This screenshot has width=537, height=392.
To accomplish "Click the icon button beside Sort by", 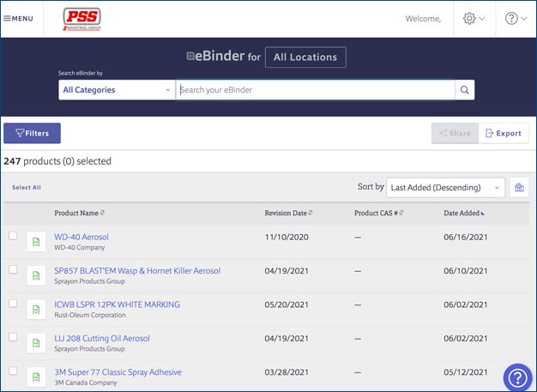I will pyautogui.click(x=519, y=188).
